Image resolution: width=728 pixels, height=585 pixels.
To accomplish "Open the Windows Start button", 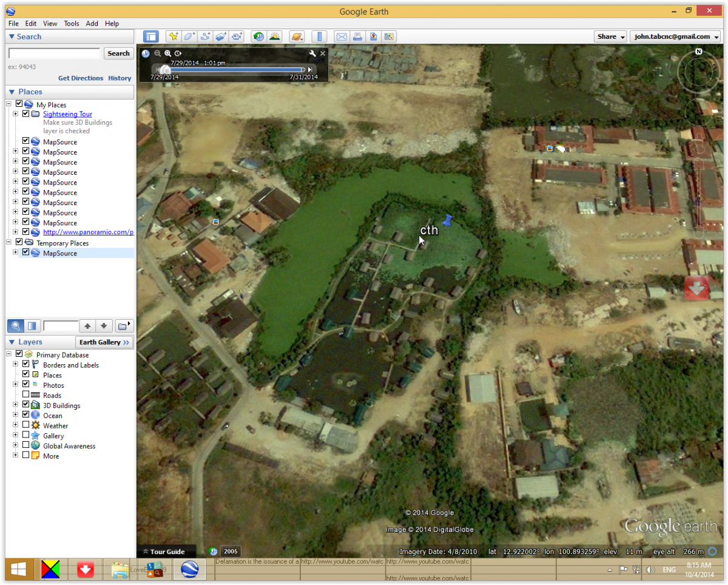I will tap(18, 570).
